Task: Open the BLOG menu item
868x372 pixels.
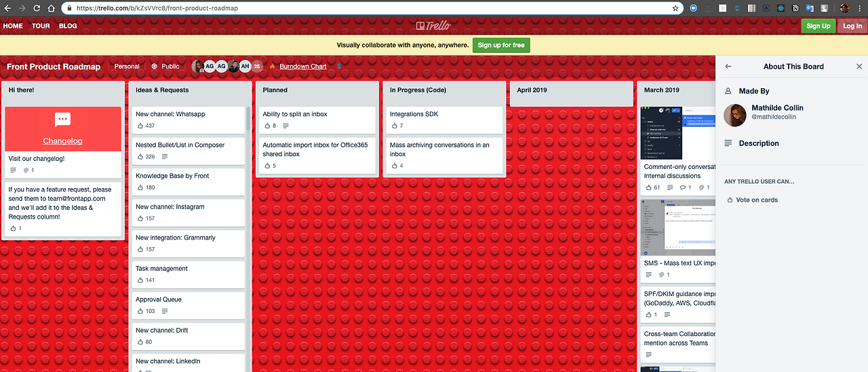Action: [68, 26]
